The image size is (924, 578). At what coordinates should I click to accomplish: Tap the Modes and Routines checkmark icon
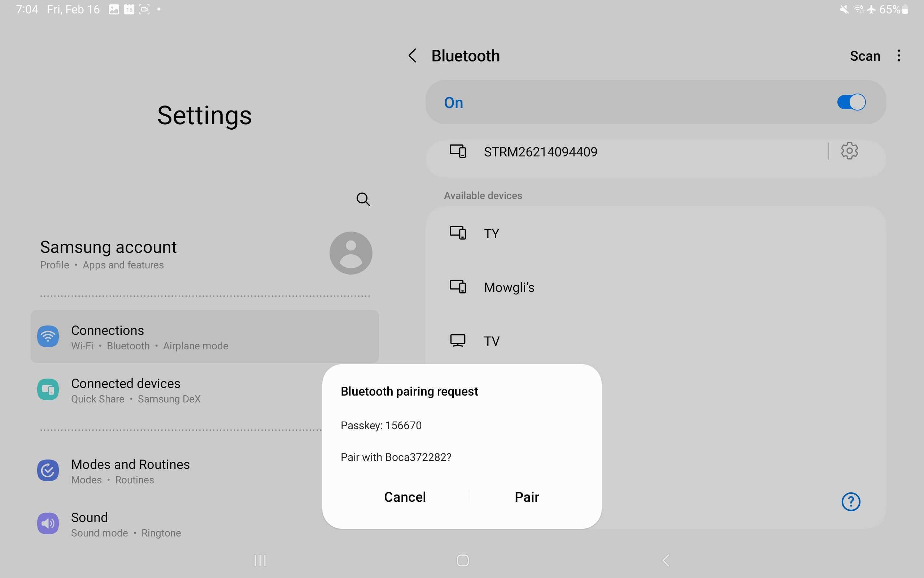coord(48,470)
